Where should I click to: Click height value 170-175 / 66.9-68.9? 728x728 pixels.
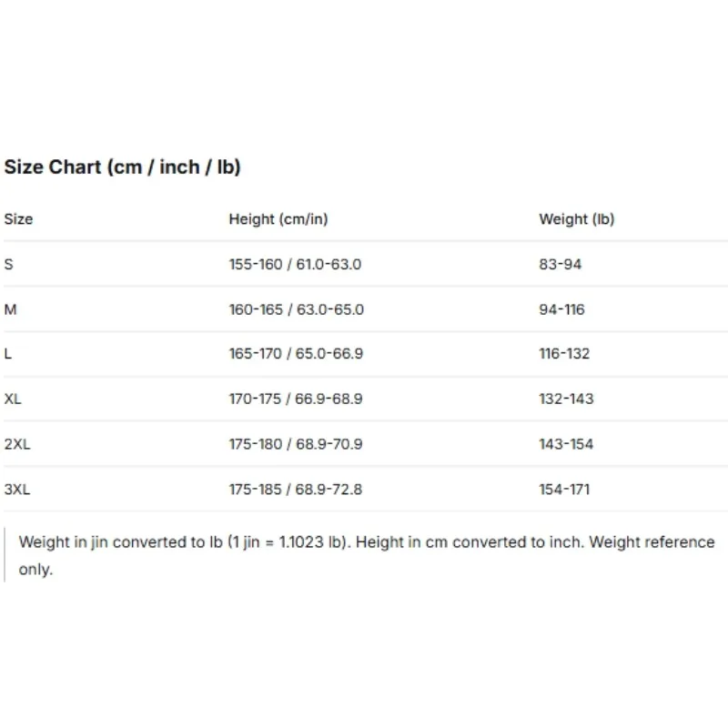(296, 399)
